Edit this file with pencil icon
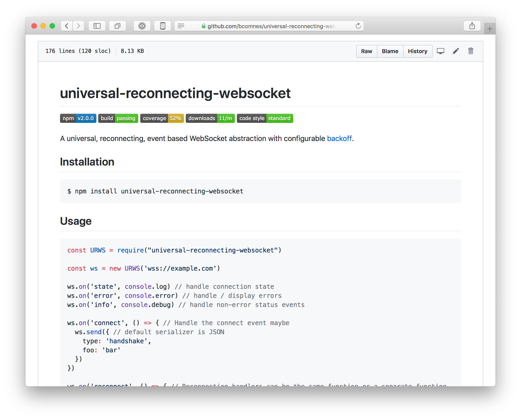521x420 pixels. coord(456,51)
